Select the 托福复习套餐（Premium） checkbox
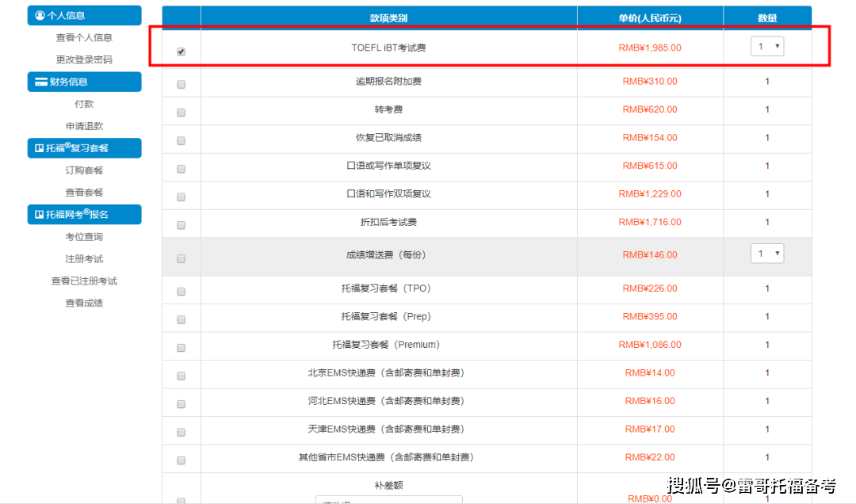 click(x=181, y=348)
